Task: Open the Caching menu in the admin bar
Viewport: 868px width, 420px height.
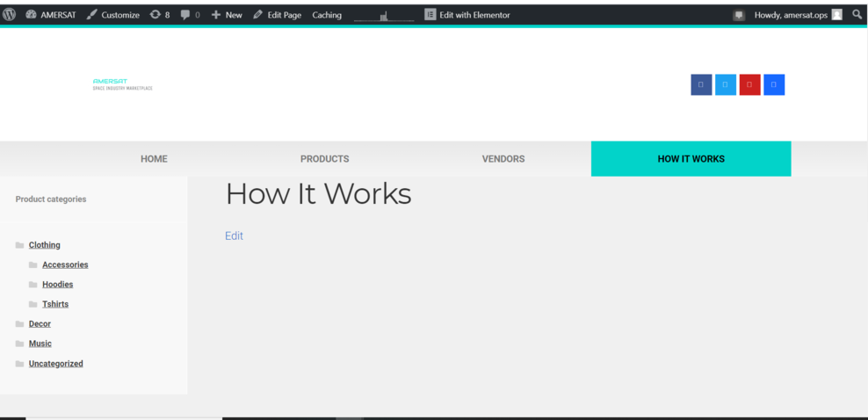Action: [327, 15]
